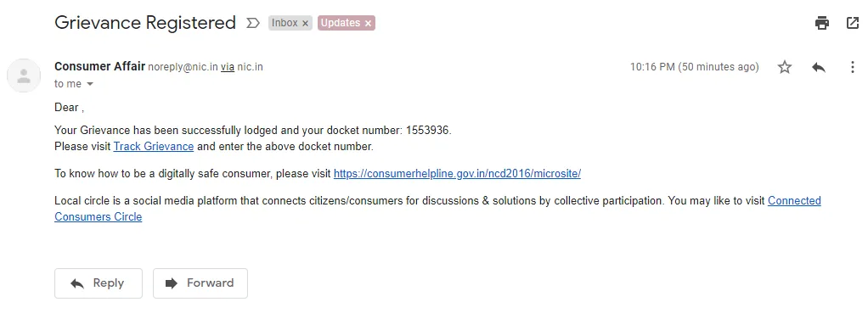Click the sender's profile avatar
Screen dimensions: 868x319
coord(24,76)
